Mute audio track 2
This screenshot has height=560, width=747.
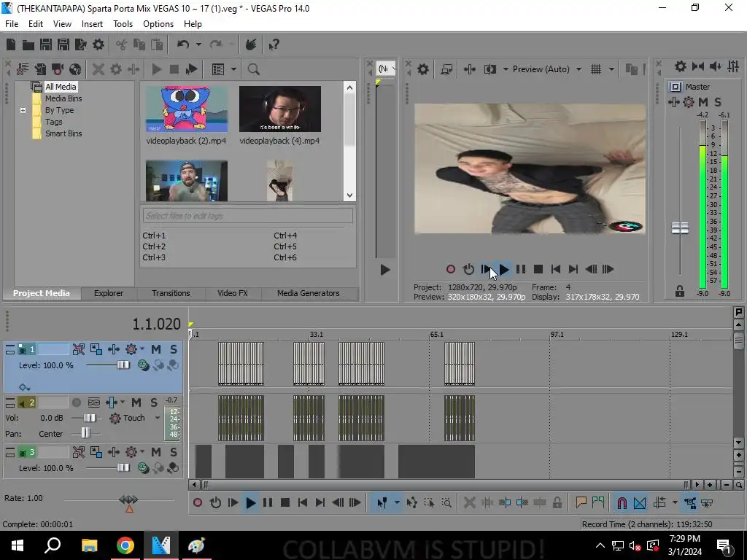pyautogui.click(x=136, y=402)
